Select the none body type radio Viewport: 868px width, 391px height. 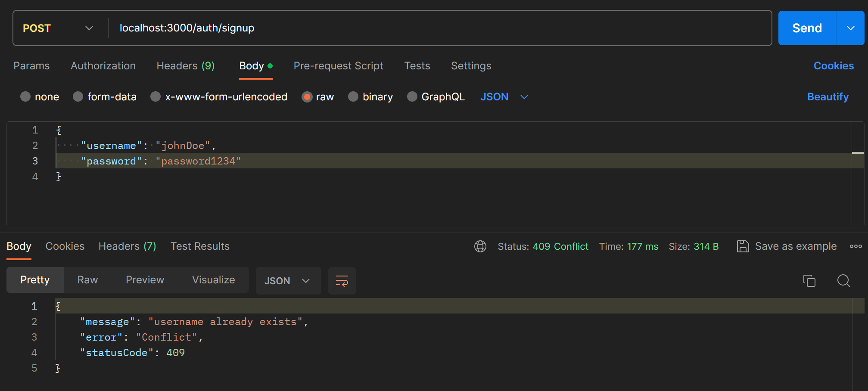click(x=25, y=96)
